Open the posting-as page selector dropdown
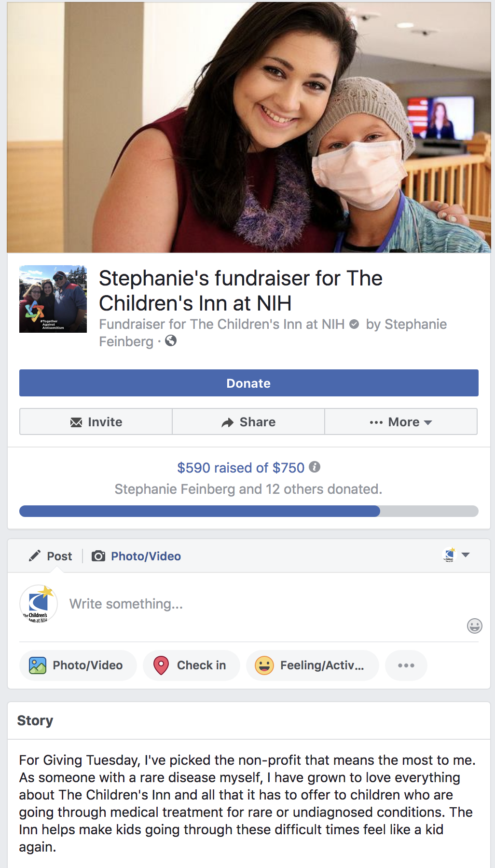This screenshot has width=495, height=868. click(x=456, y=555)
